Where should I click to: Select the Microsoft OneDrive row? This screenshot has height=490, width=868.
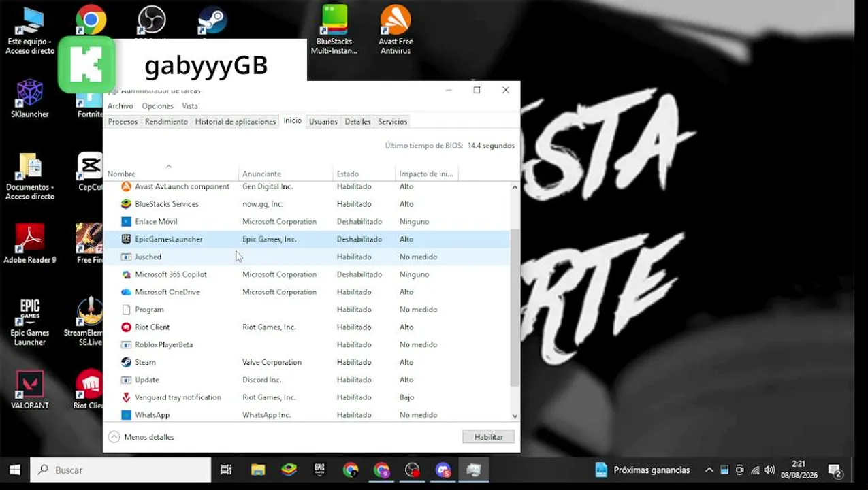pos(306,292)
